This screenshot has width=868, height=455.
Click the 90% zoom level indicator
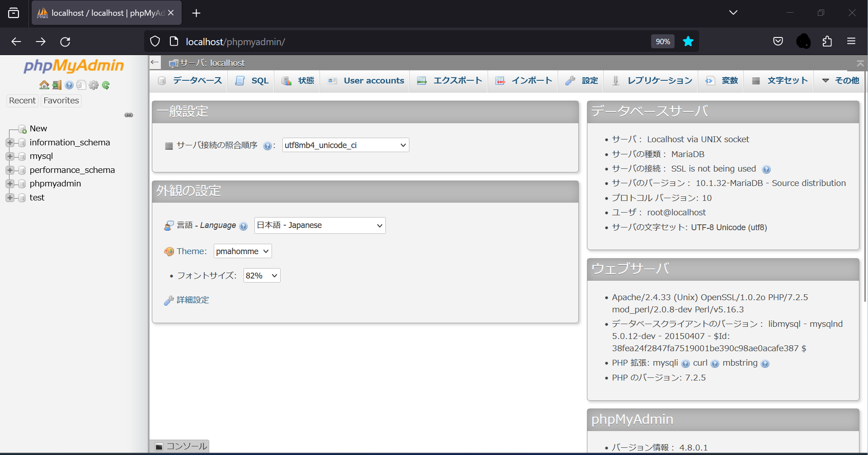(663, 42)
